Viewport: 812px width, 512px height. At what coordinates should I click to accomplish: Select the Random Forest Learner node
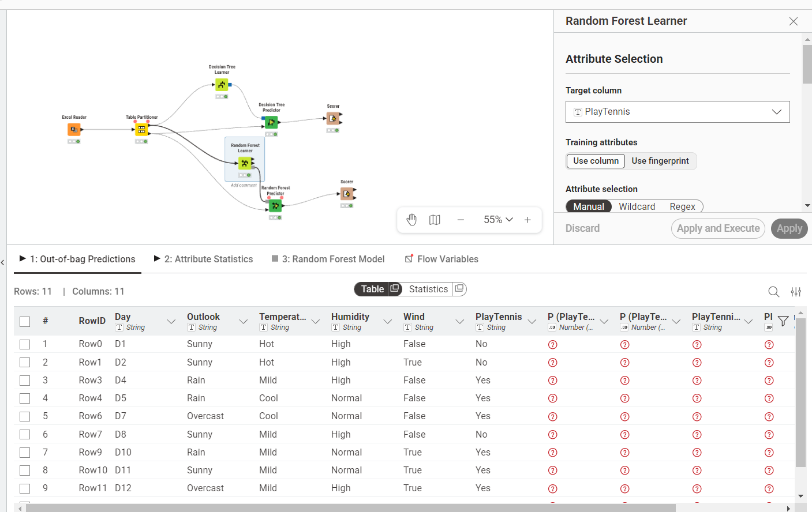[x=245, y=163]
